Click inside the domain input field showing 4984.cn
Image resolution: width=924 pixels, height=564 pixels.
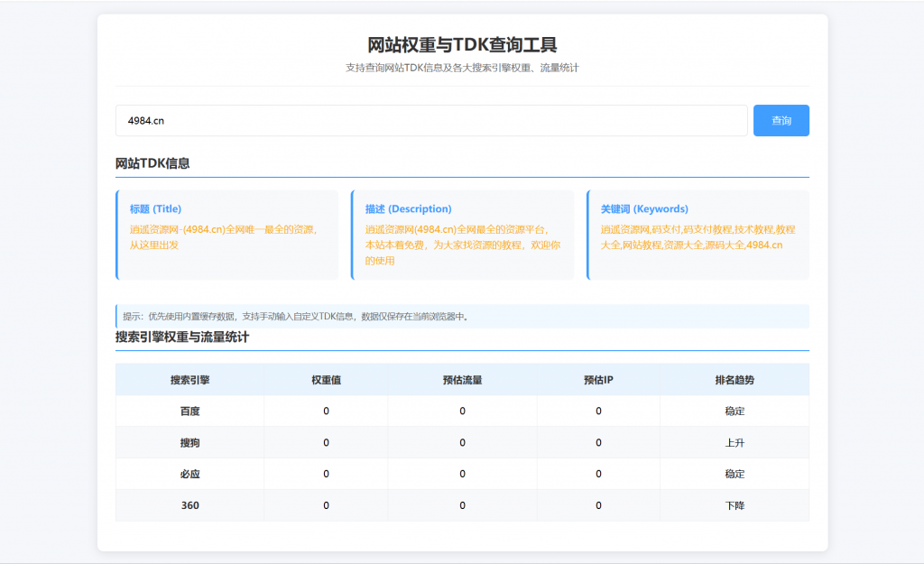361,120
